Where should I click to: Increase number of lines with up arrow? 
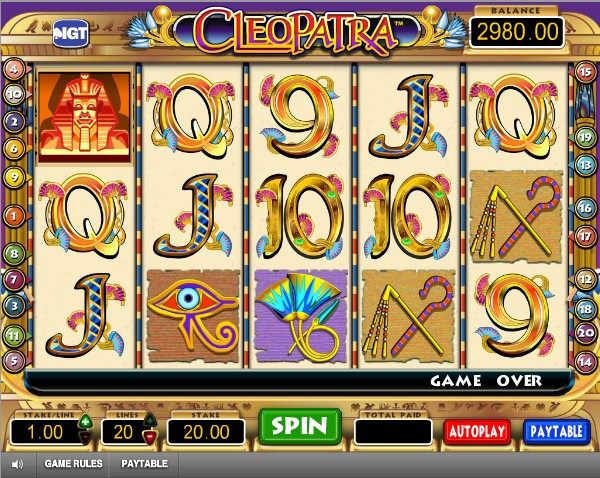pyautogui.click(x=150, y=421)
